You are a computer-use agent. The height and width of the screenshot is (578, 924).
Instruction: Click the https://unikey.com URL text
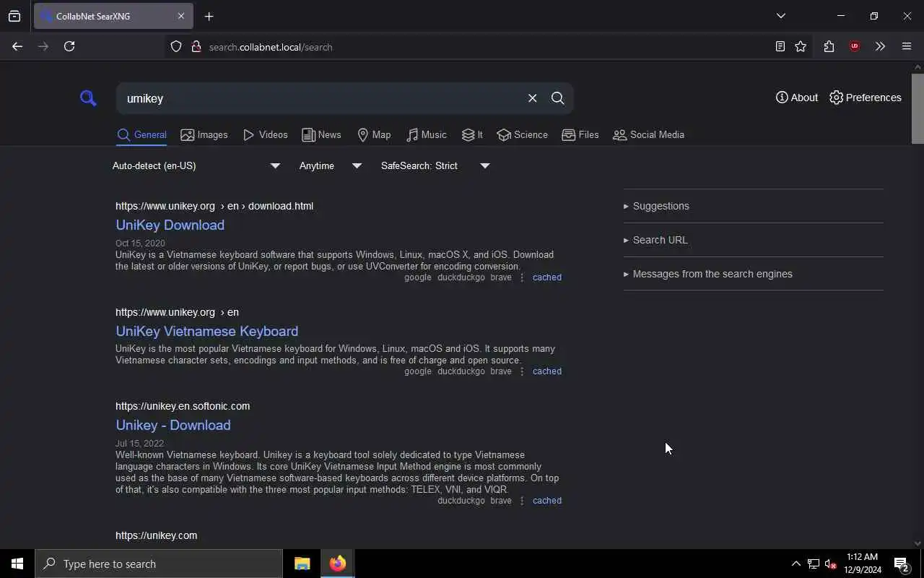click(156, 535)
